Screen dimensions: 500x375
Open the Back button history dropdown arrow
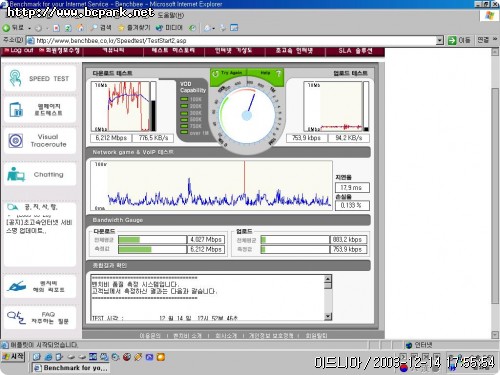[29, 28]
